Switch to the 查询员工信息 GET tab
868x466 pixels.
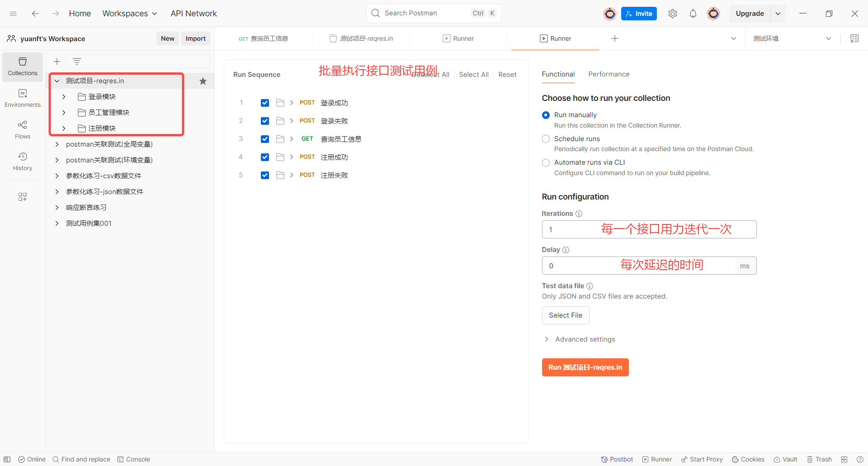[263, 38]
